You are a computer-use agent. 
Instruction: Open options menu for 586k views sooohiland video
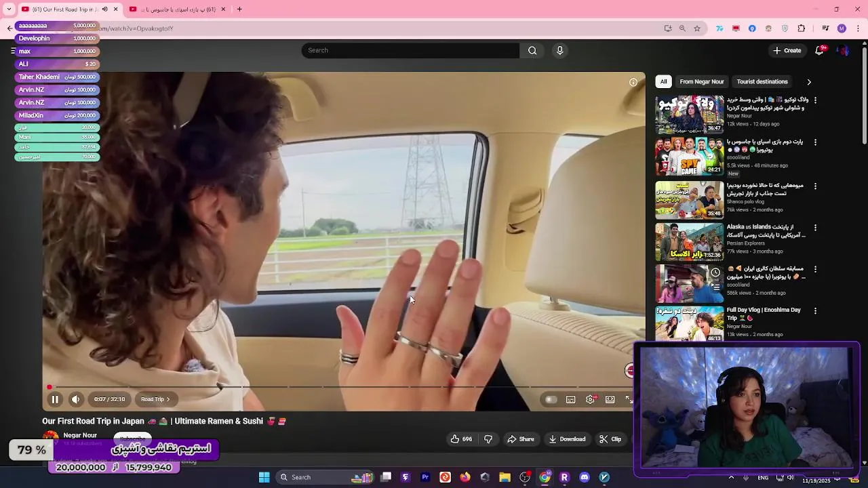tap(815, 269)
